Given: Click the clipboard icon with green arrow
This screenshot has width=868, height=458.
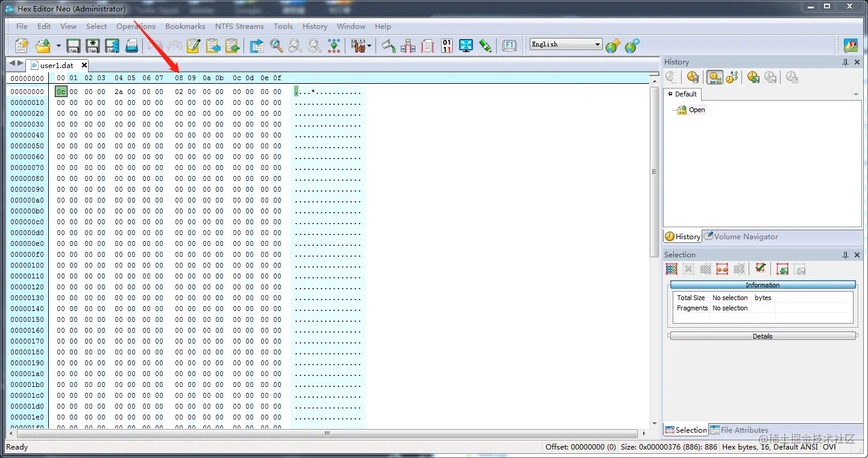Looking at the screenshot, I should coord(232,46).
